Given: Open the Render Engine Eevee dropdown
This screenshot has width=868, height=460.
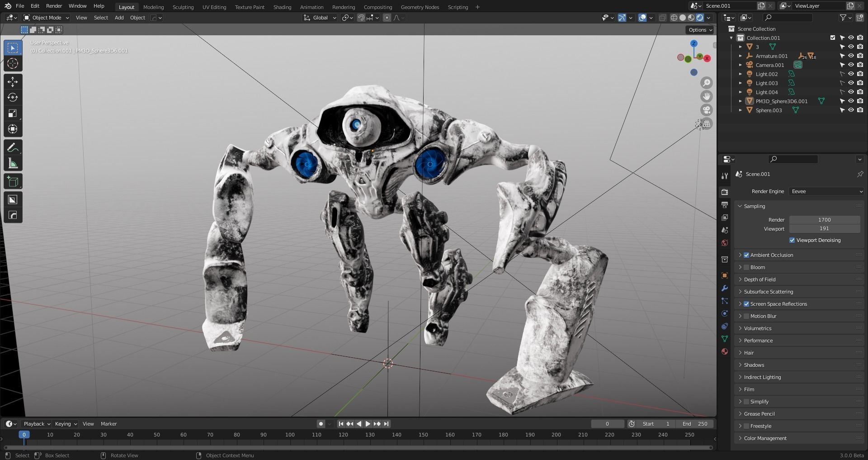Looking at the screenshot, I should pyautogui.click(x=826, y=191).
